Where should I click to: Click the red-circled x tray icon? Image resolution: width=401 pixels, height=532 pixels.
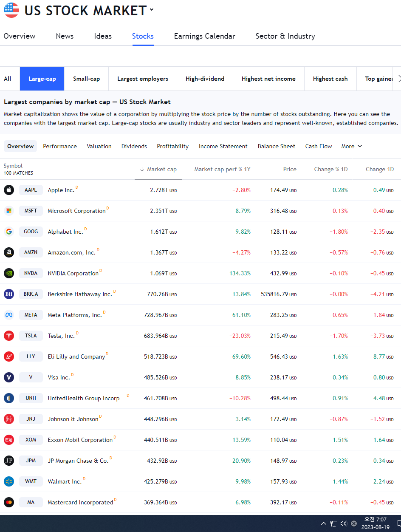coord(354,524)
